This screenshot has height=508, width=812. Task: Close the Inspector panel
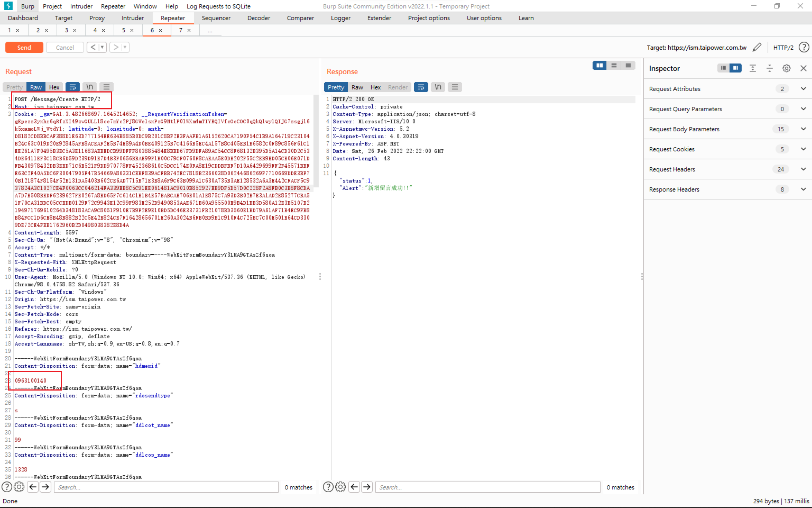[x=804, y=68]
